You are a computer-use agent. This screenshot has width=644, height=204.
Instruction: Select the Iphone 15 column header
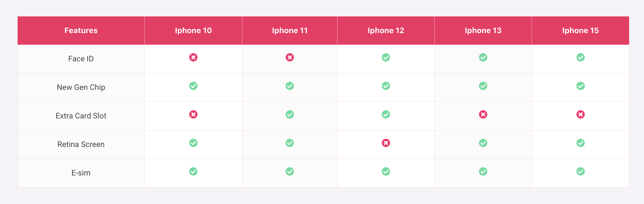pyautogui.click(x=581, y=30)
